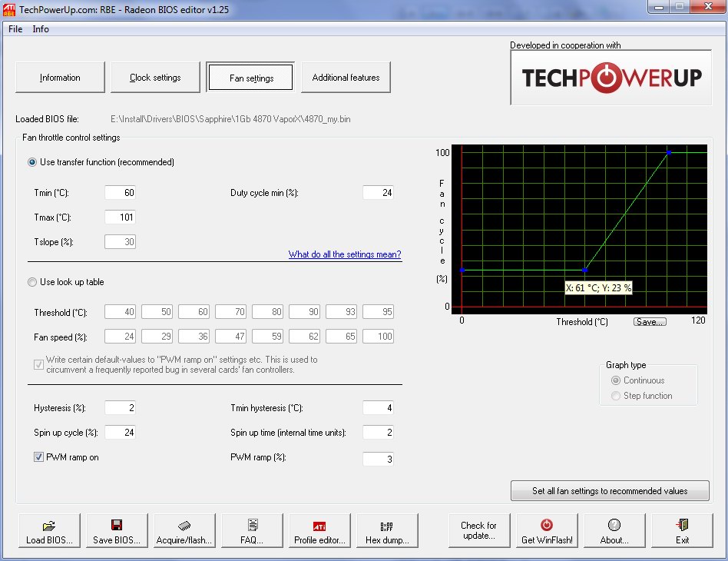
Task: Open Acquire/flash chip icon button
Action: click(x=184, y=531)
